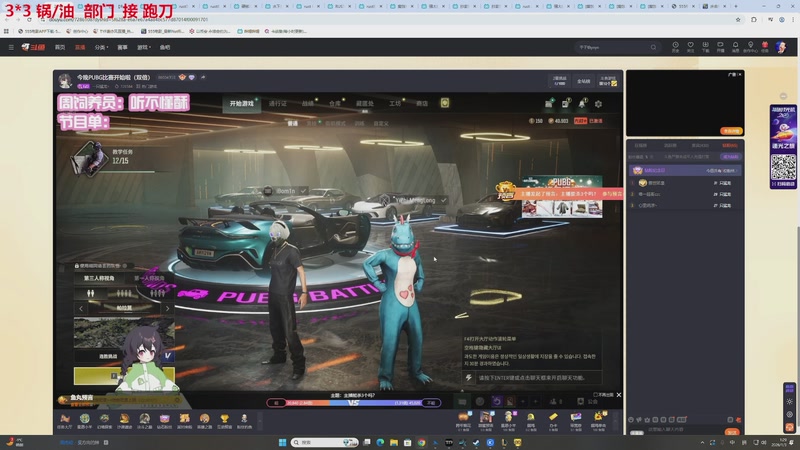Open Chrome from the taskbar
800x450 pixels.
[421, 442]
